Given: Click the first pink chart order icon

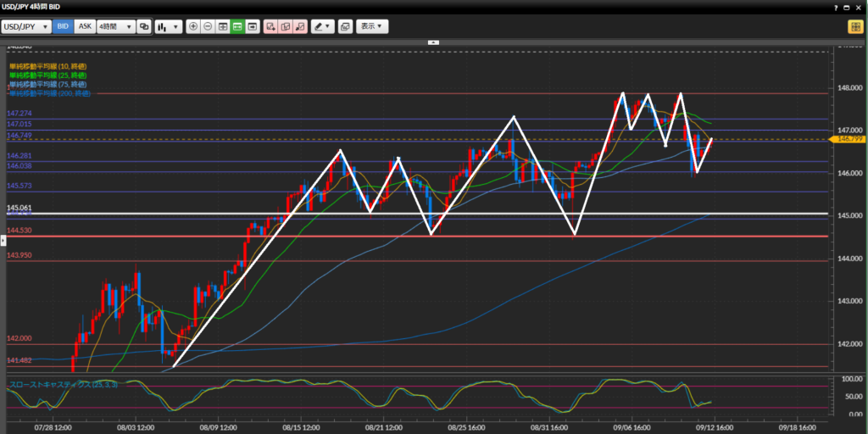Looking at the screenshot, I should [270, 26].
